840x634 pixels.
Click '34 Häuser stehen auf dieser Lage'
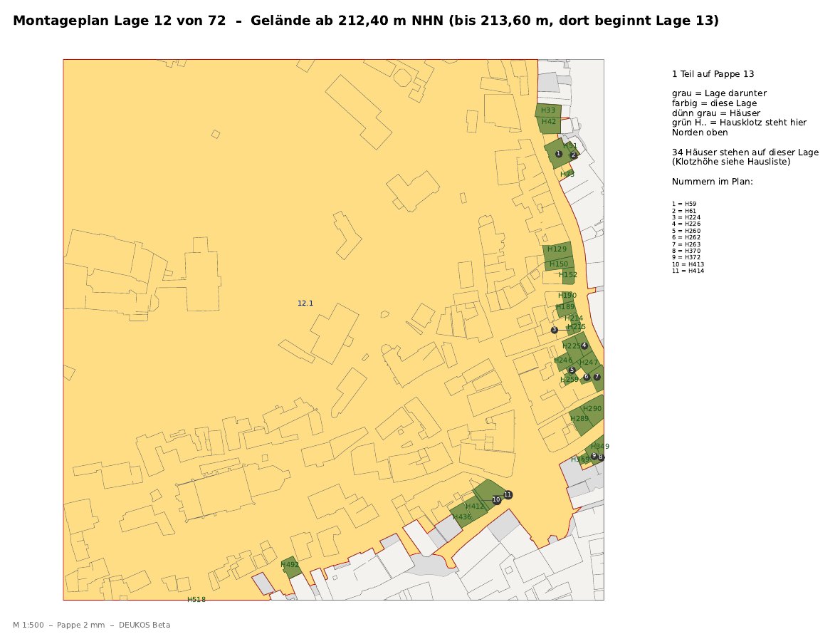tap(745, 152)
